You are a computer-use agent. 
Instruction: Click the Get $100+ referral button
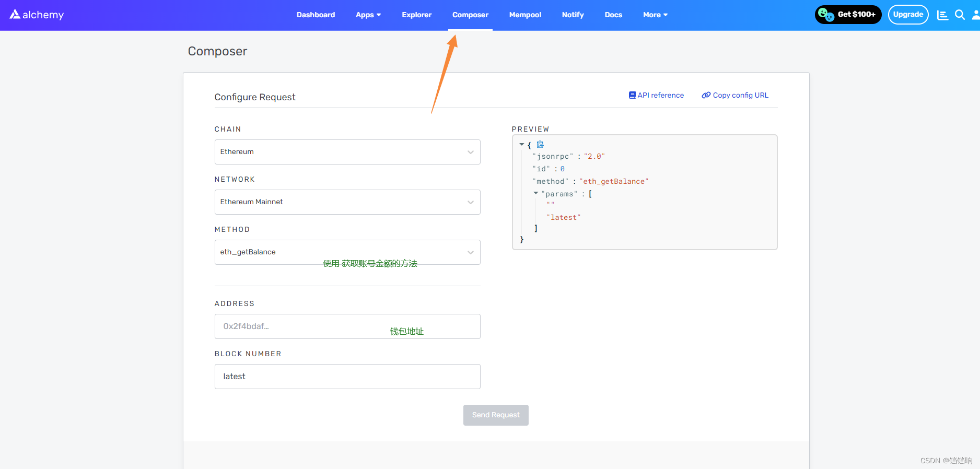point(848,15)
